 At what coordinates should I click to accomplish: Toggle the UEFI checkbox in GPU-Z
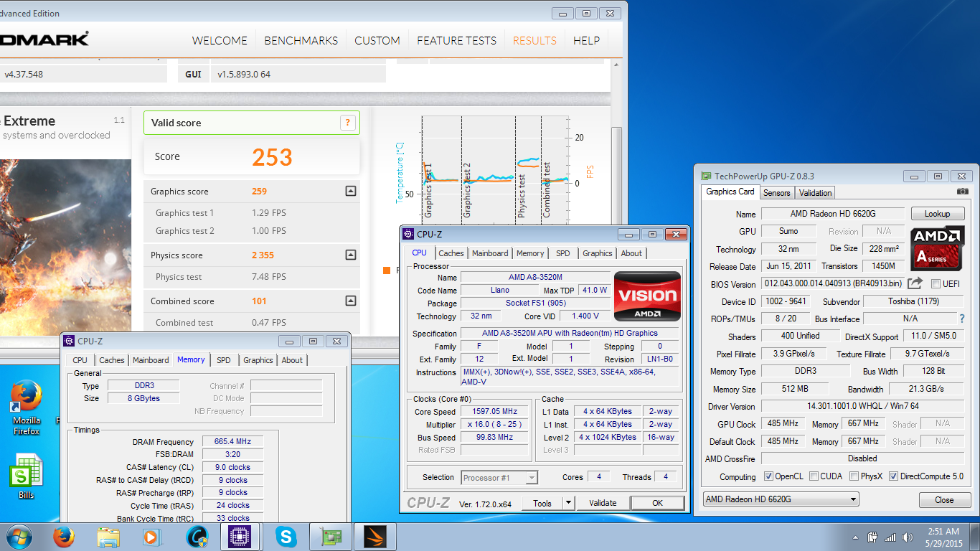click(936, 284)
